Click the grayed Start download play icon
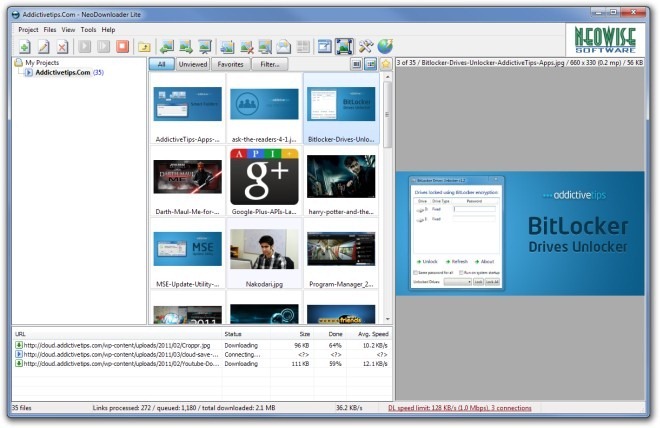Screen dimensions: 660x428 click(x=85, y=46)
